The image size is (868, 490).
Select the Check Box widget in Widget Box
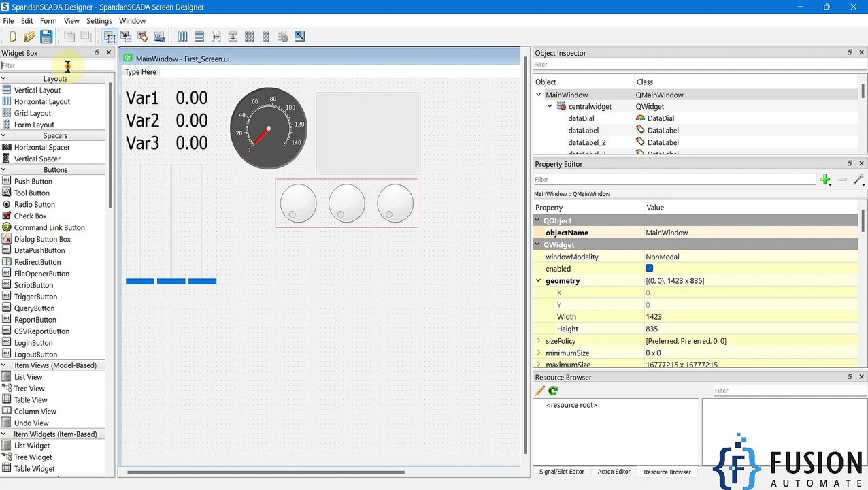click(31, 216)
